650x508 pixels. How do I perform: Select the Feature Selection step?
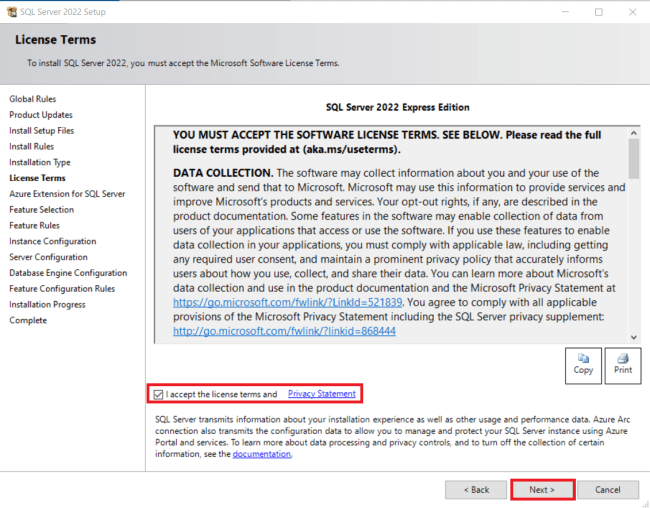point(41,209)
